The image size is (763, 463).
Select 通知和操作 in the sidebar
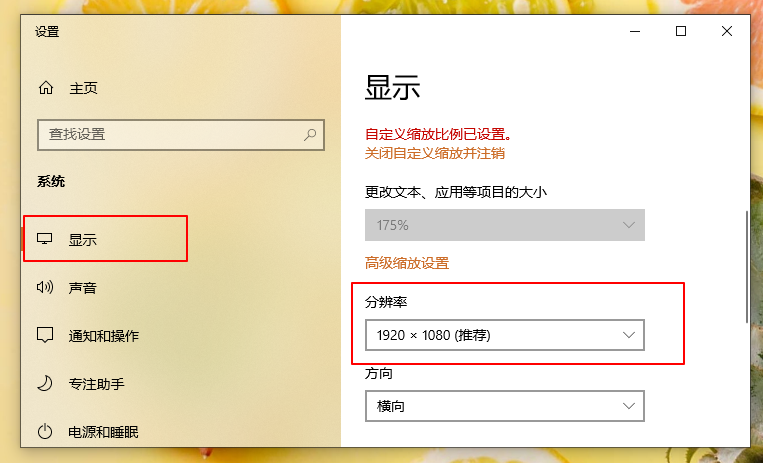[103, 335]
